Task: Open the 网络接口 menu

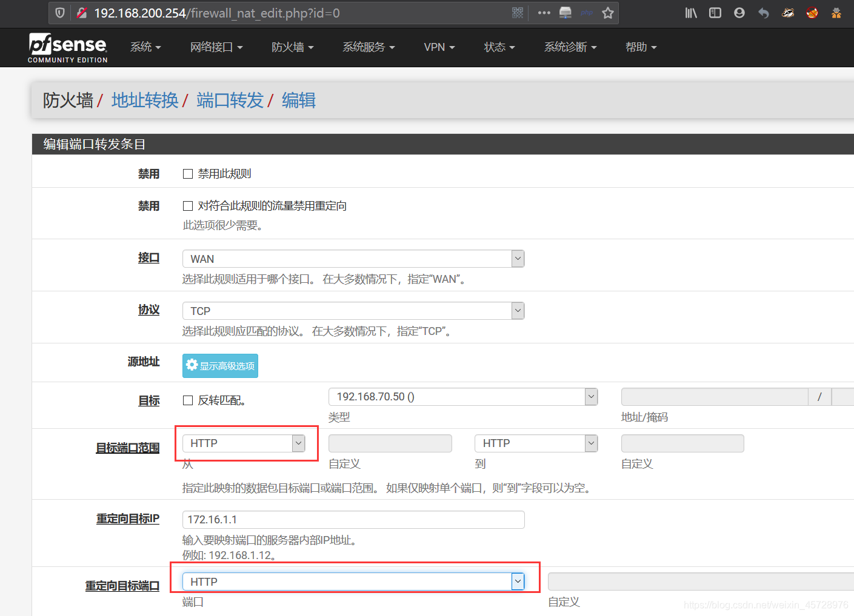Action: [x=216, y=47]
